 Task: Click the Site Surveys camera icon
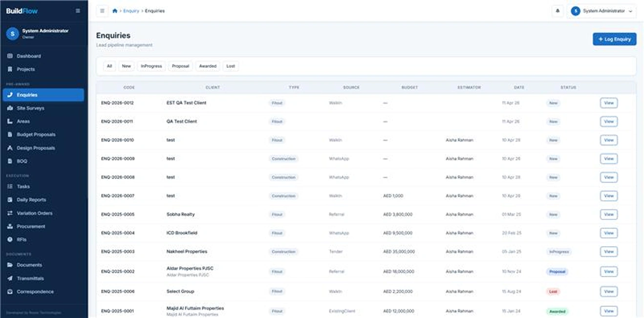10,108
